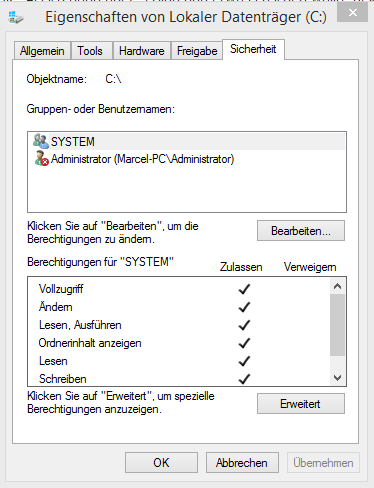Click Abbrechen to cancel dialog
The image size is (374, 488).
coord(242,463)
